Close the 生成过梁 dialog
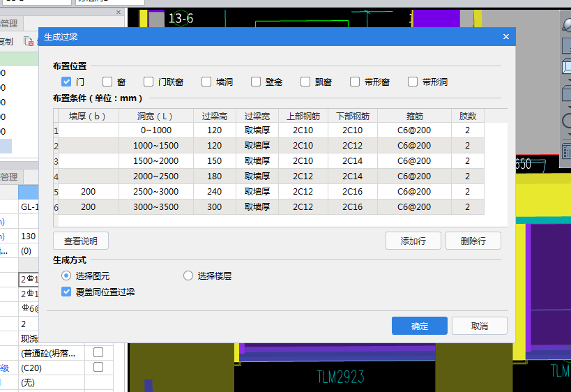571x392 pixels. click(506, 37)
